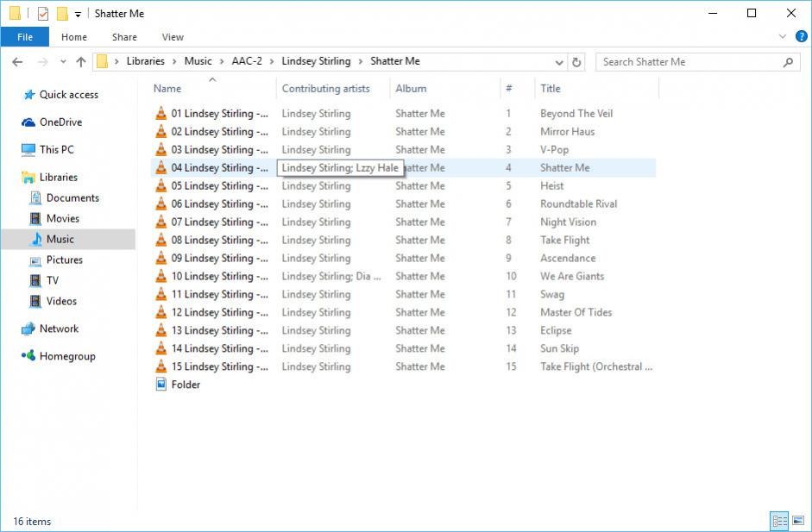Screen dimensions: 812x532
Task: Open the File menu
Action: tap(25, 37)
